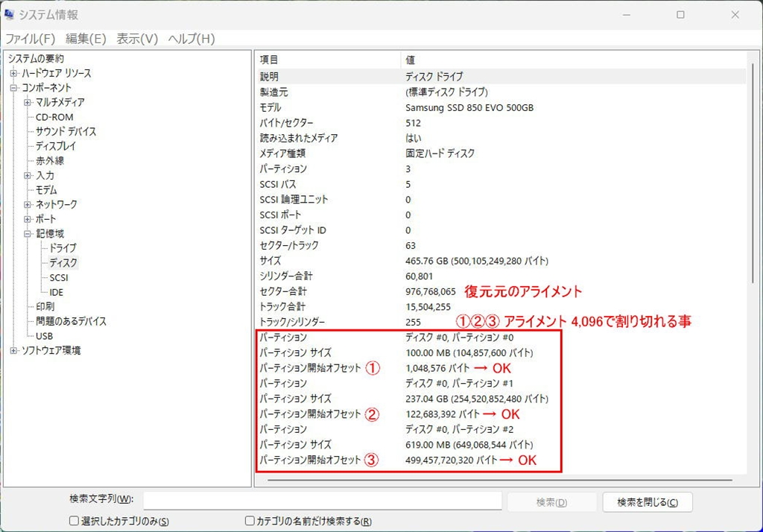This screenshot has width=763, height=532.
Task: Select the メディア種類 row
Action: pyautogui.click(x=501, y=153)
